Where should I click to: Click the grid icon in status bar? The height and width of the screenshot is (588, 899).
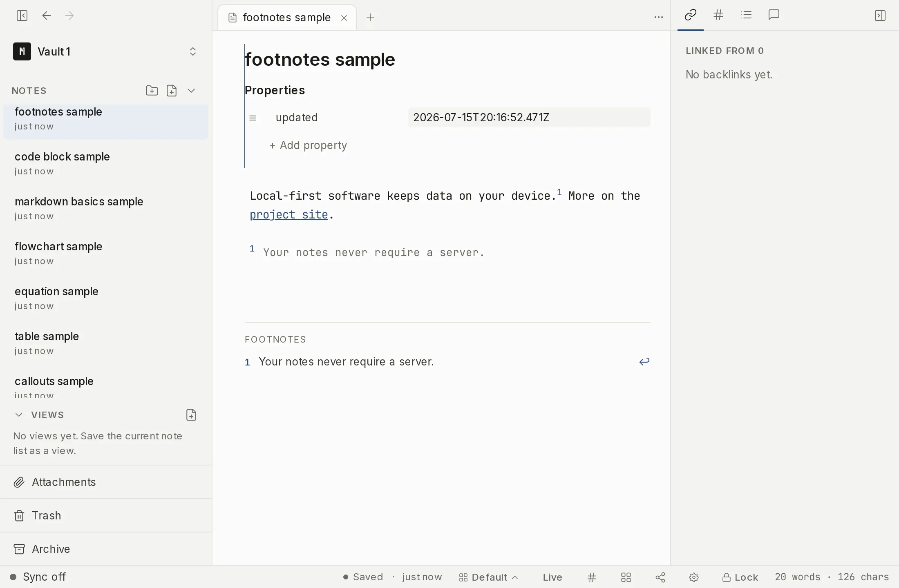pyautogui.click(x=626, y=577)
